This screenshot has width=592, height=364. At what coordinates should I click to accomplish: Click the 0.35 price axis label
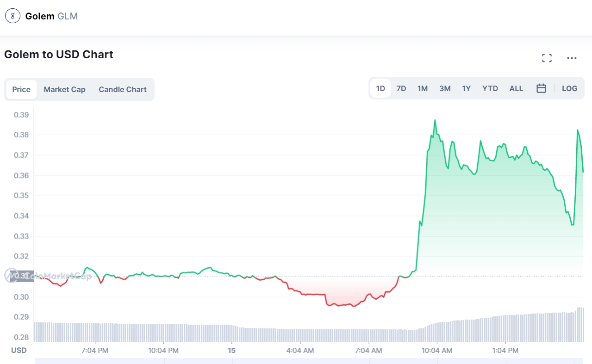click(x=21, y=196)
